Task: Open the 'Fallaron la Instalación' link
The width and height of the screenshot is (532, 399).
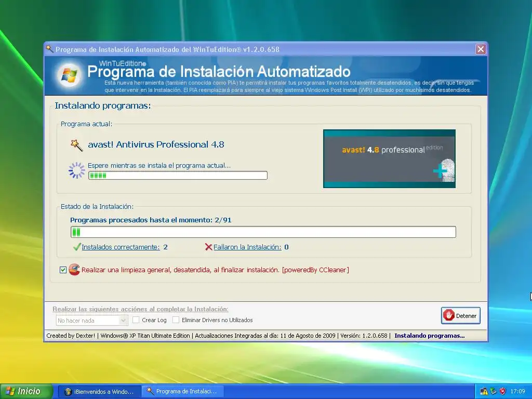Action: pos(247,247)
